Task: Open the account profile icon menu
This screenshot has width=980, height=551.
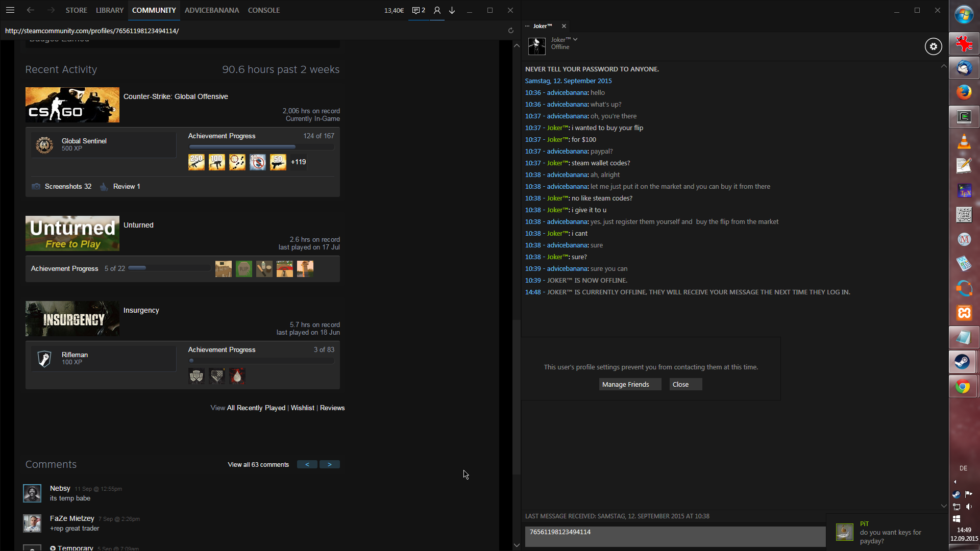Action: pyautogui.click(x=437, y=10)
